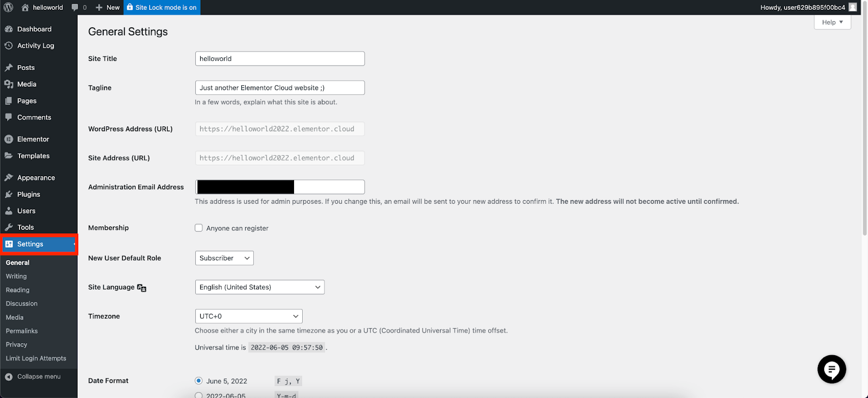Open Limit Login Attempts settings
Screen dimensions: 868x398
(36, 358)
